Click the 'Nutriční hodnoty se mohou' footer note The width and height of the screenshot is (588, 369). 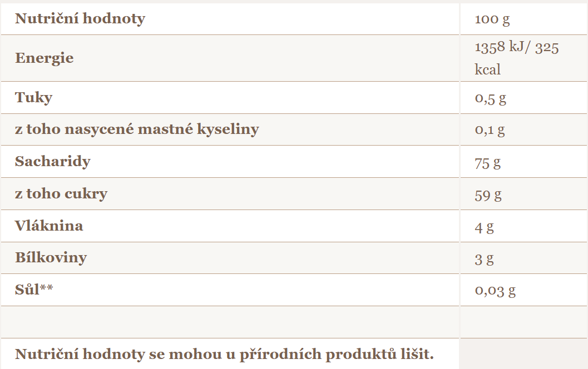point(224,354)
